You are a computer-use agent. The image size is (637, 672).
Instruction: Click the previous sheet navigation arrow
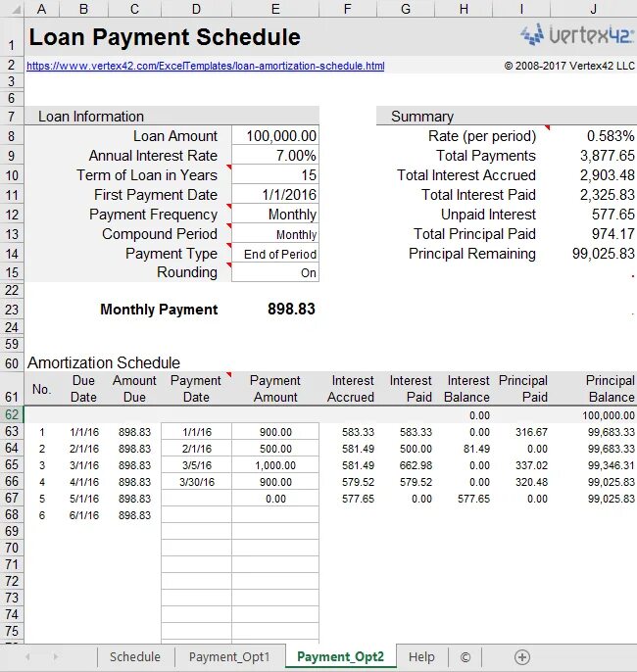pos(27,656)
